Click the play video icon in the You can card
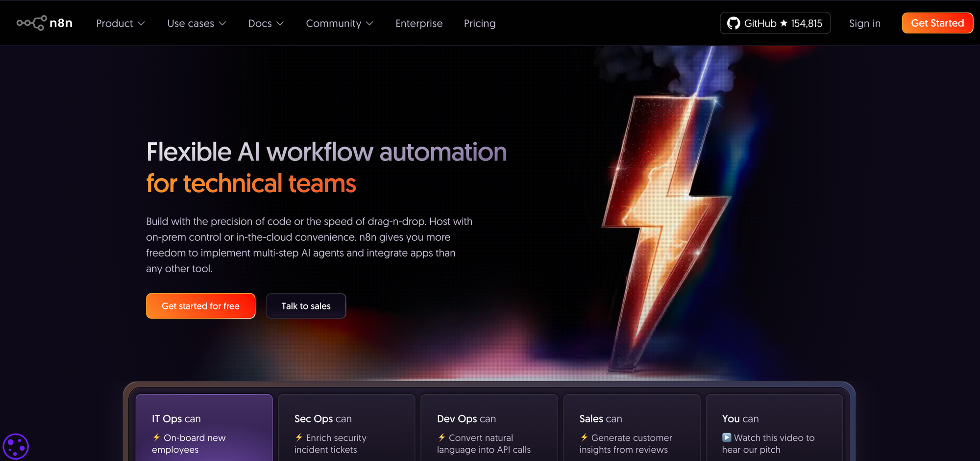Screen dimensions: 980x461 [x=727, y=438]
